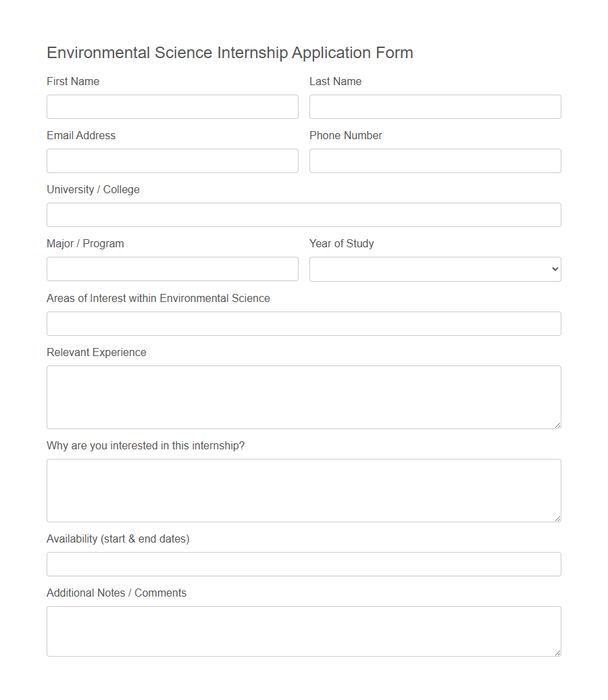Click the First Name label
The height and width of the screenshot is (700, 608).
point(72,81)
